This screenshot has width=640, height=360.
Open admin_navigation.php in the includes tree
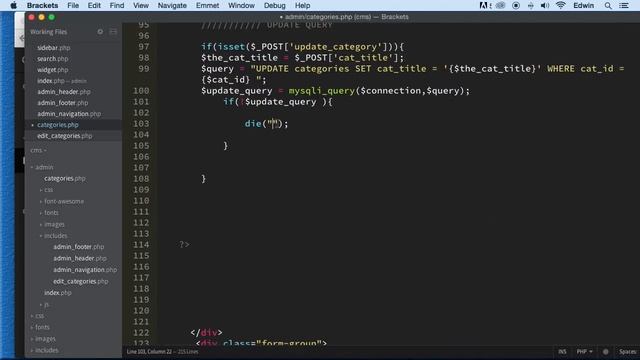pyautogui.click(x=85, y=270)
